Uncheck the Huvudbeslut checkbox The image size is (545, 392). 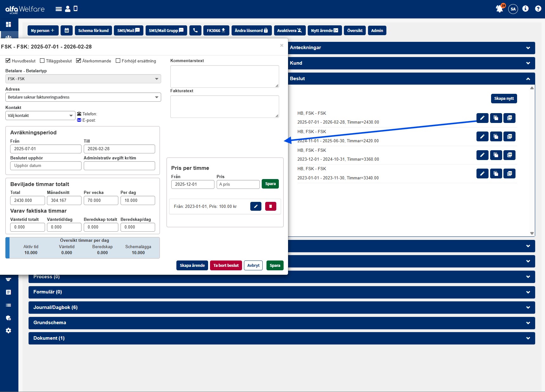tap(8, 61)
